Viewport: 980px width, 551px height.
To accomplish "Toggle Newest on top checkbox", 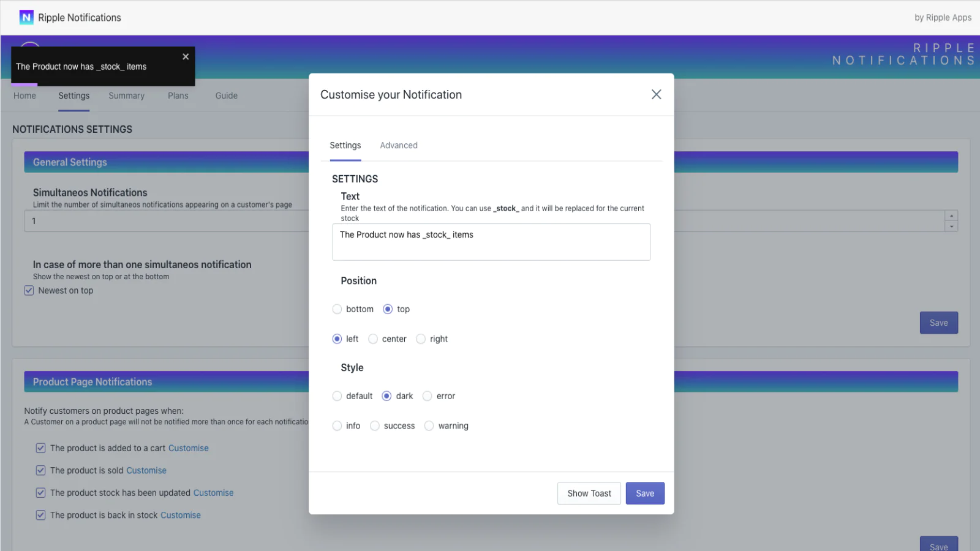I will coord(29,291).
